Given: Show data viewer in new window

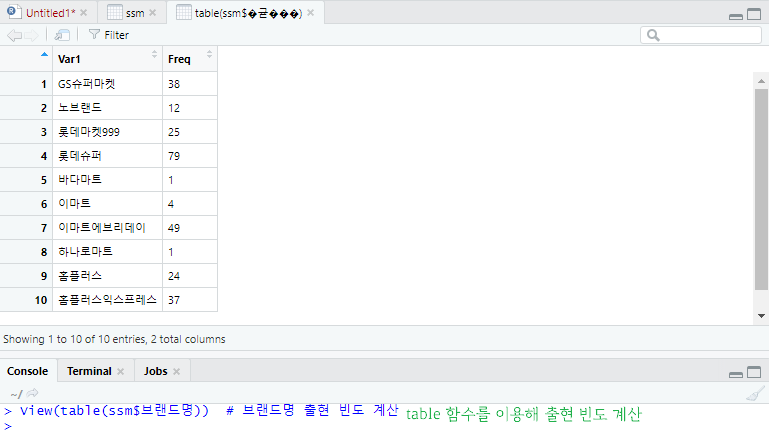Looking at the screenshot, I should 62,35.
